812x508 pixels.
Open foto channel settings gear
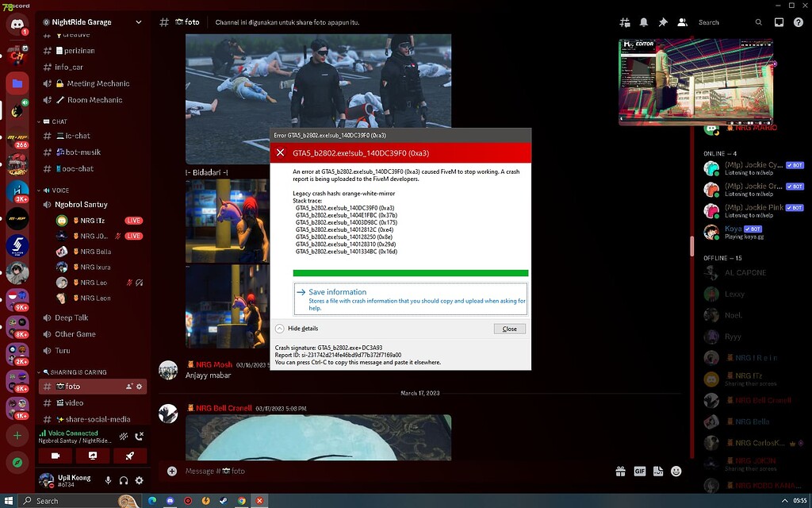[x=139, y=387]
